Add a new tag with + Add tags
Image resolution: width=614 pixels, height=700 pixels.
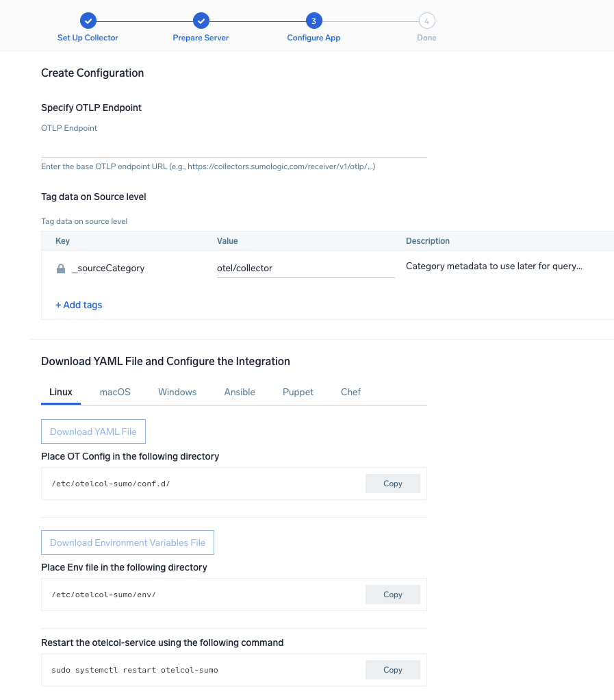[x=79, y=305]
